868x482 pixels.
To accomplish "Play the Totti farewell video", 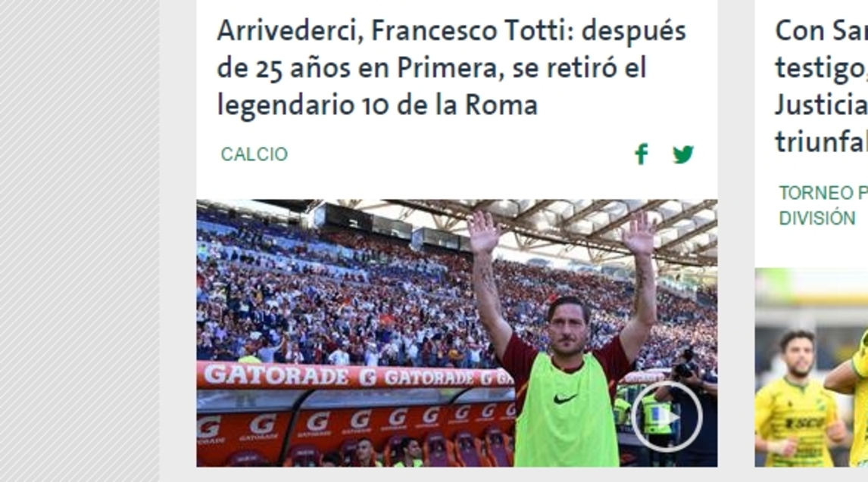I will pos(667,417).
